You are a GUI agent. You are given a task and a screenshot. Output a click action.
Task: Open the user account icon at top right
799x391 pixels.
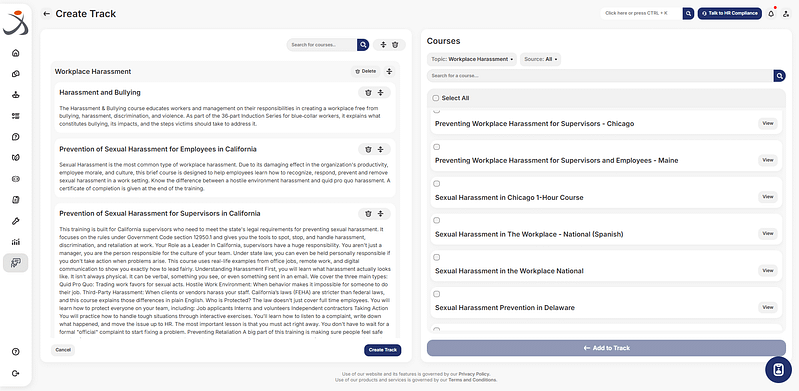786,14
